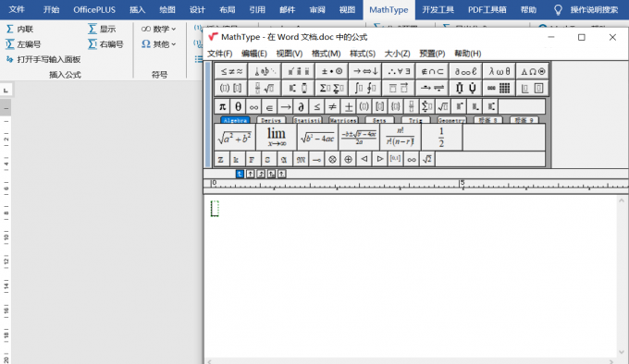Screen dimensions: 629x364
Task: Open the handwriting input panel (打开手写输入面板)
Action: (x=43, y=59)
